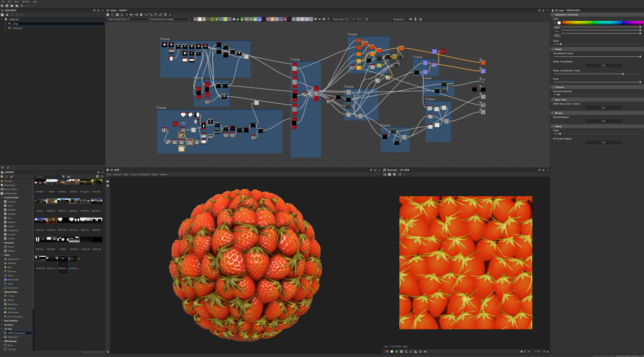Switch color mode with the HSV button

tap(557, 36)
